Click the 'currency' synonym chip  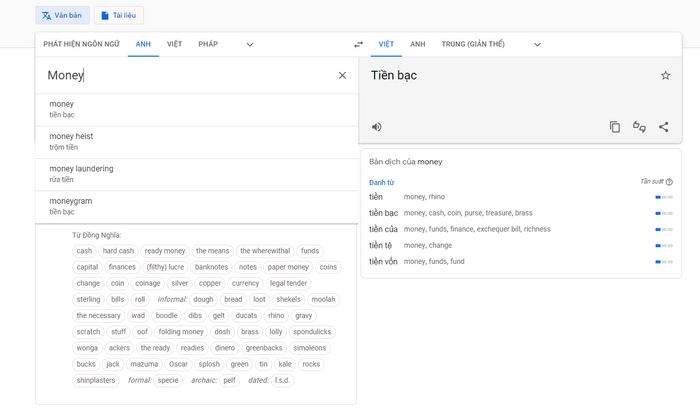point(245,283)
